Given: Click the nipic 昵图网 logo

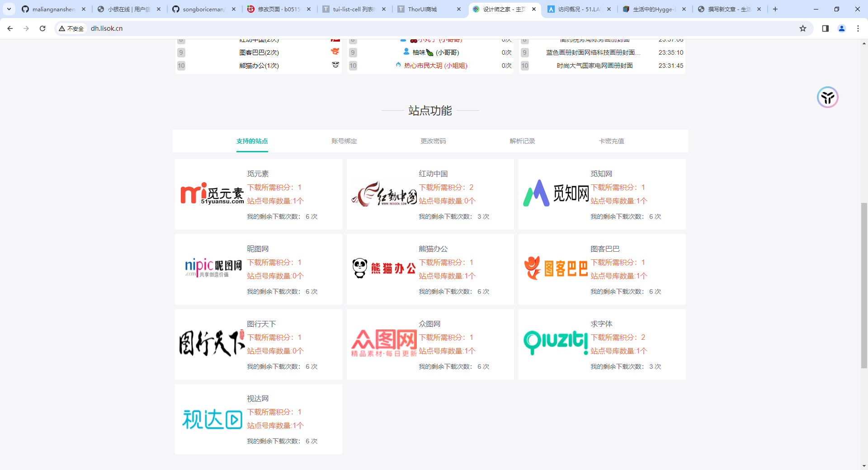Looking at the screenshot, I should pyautogui.click(x=213, y=268).
